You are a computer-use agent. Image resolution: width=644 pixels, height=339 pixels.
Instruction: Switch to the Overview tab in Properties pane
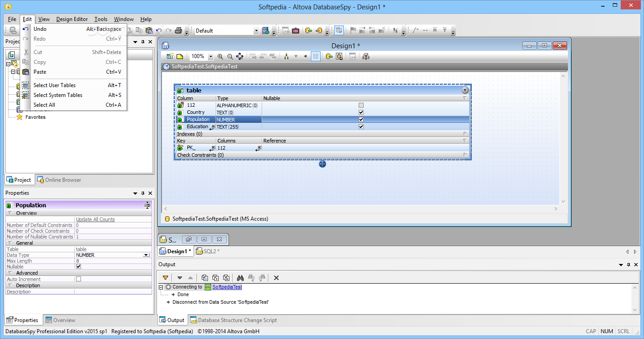pyautogui.click(x=60, y=320)
